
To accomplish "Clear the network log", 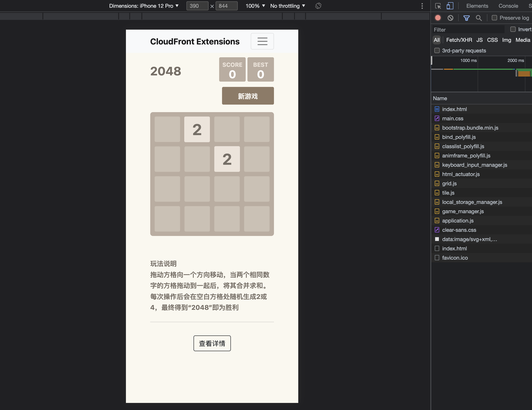I will tap(450, 18).
